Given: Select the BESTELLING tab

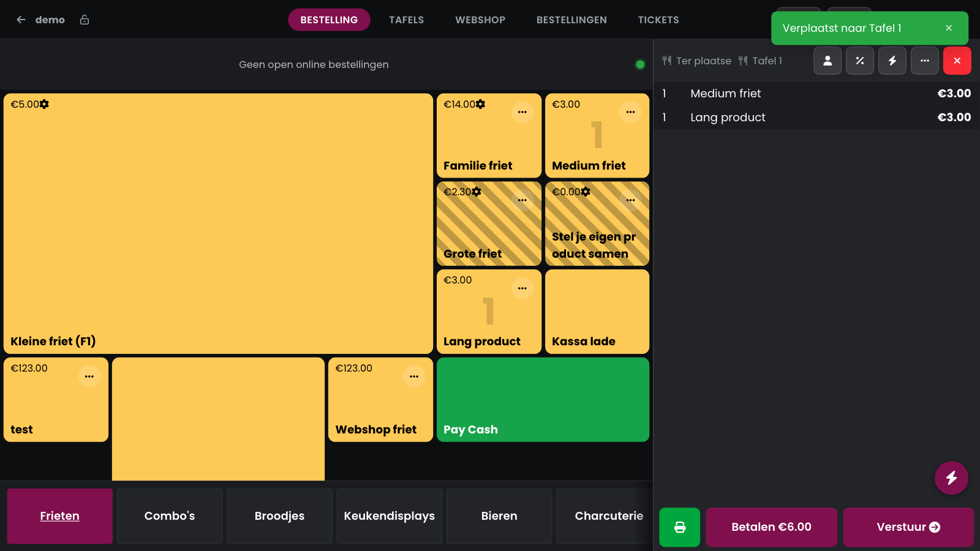Looking at the screenshot, I should (x=329, y=20).
